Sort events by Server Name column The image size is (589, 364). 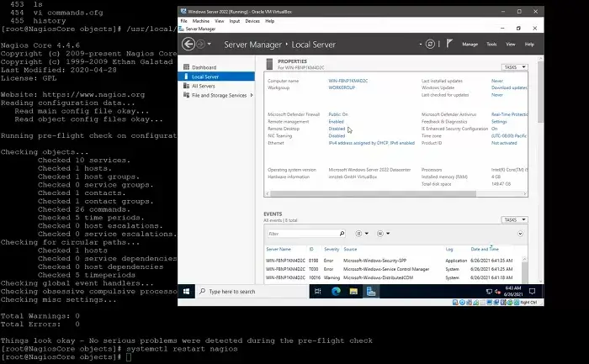279,249
